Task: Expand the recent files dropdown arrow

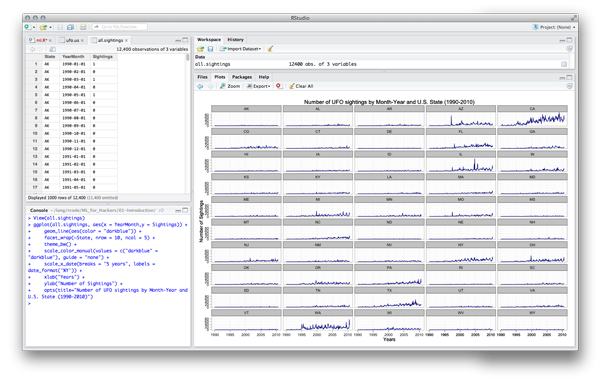Action: tap(51, 28)
